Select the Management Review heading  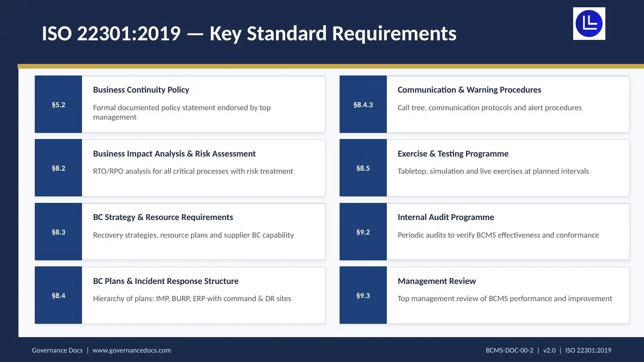click(436, 281)
